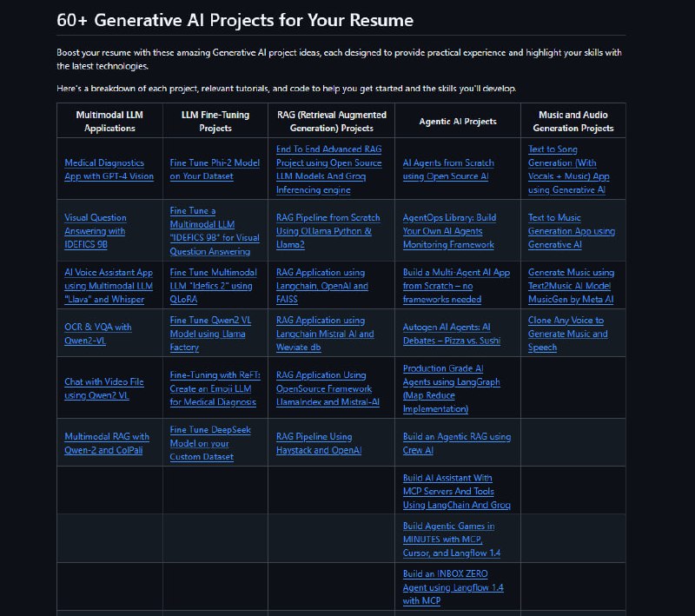Screen dimensions: 695x616
Task: Open Generate Music using Text2Music MusicGen link
Action: (x=572, y=286)
